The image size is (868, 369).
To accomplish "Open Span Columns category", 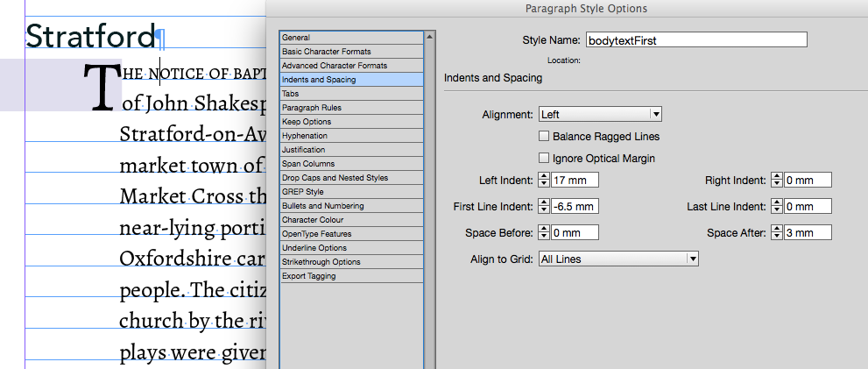I will 352,163.
